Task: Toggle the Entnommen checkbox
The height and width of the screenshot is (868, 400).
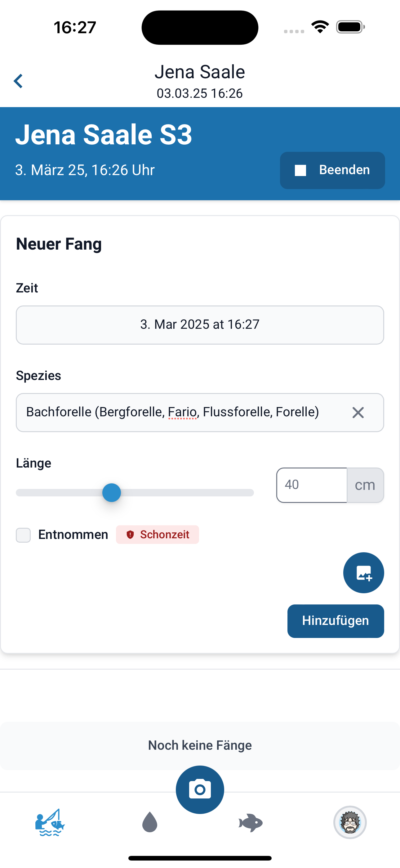Action: [x=23, y=535]
